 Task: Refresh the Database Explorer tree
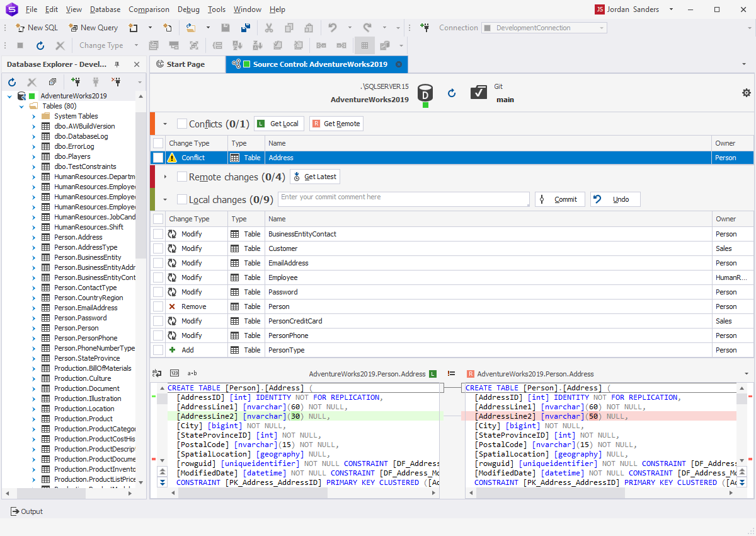click(12, 82)
